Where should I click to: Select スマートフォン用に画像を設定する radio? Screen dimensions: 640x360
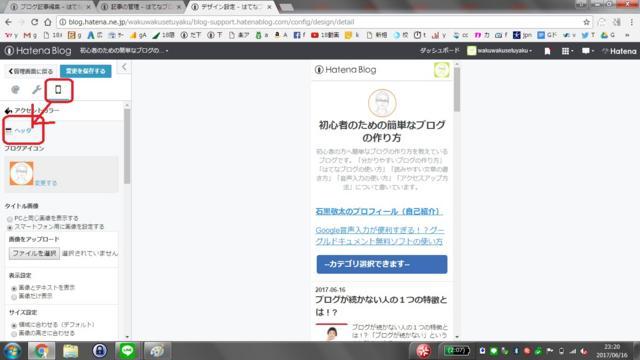click(10, 227)
